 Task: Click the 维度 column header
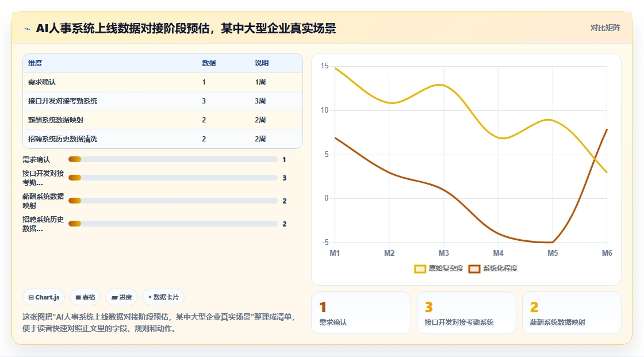tap(35, 63)
